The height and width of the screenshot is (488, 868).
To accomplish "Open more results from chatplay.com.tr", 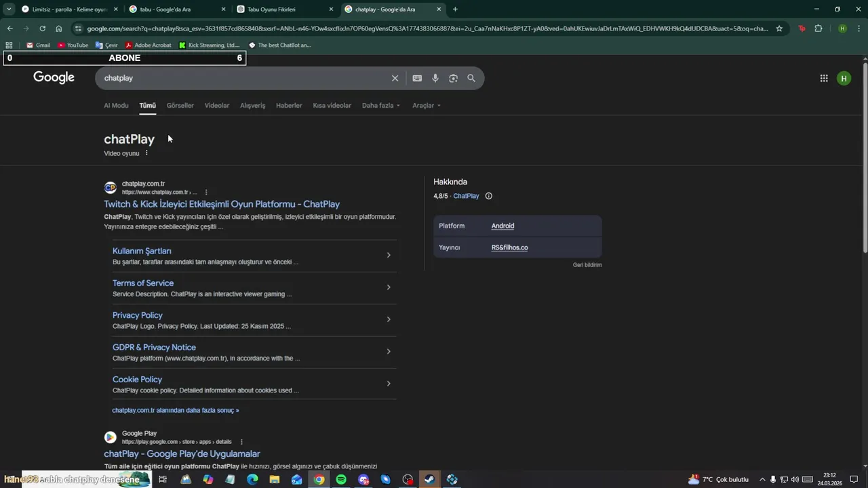I will tap(176, 410).
